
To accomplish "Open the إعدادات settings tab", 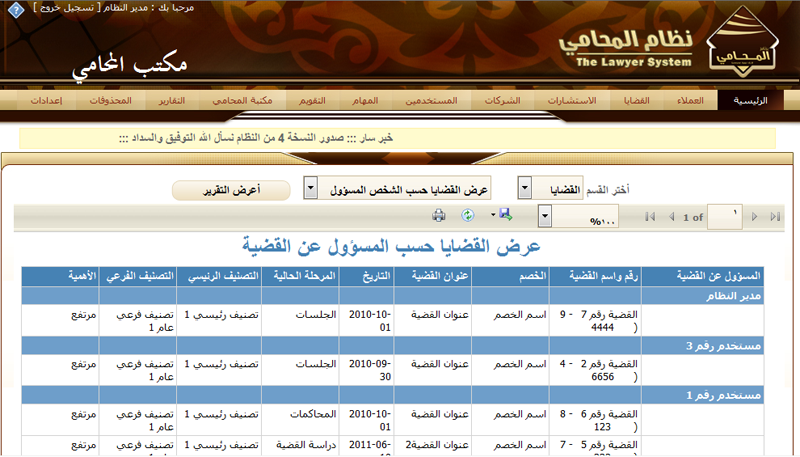I will [x=46, y=100].
